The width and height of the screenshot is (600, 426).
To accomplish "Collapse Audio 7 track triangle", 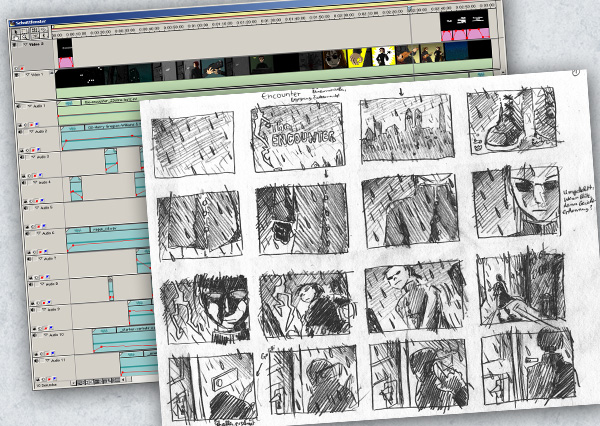I will (x=41, y=258).
